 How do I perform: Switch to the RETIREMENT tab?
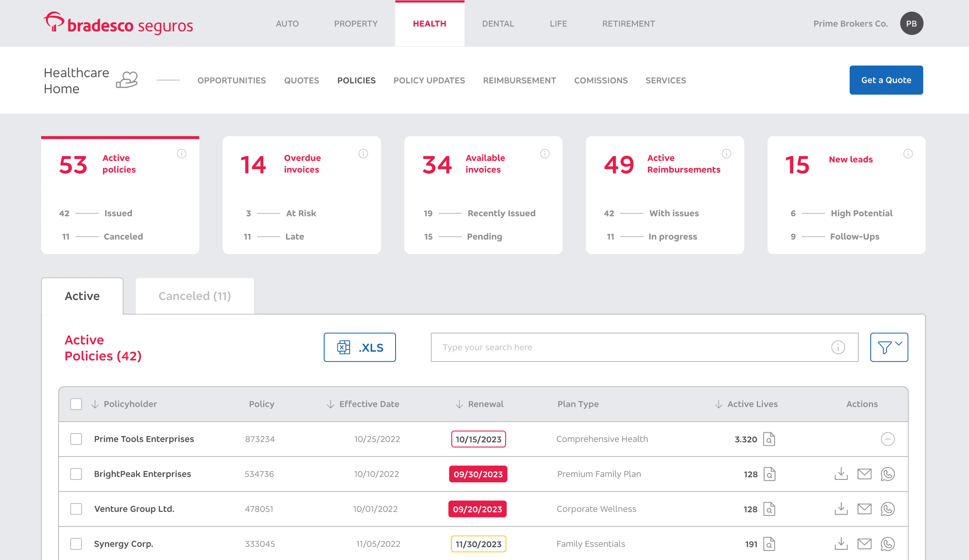[x=628, y=24]
